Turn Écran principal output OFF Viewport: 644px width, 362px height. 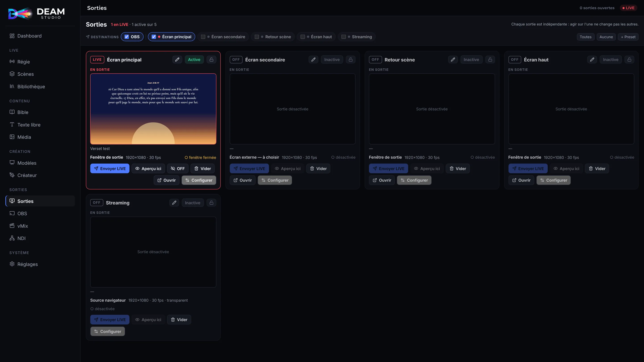pyautogui.click(x=178, y=168)
